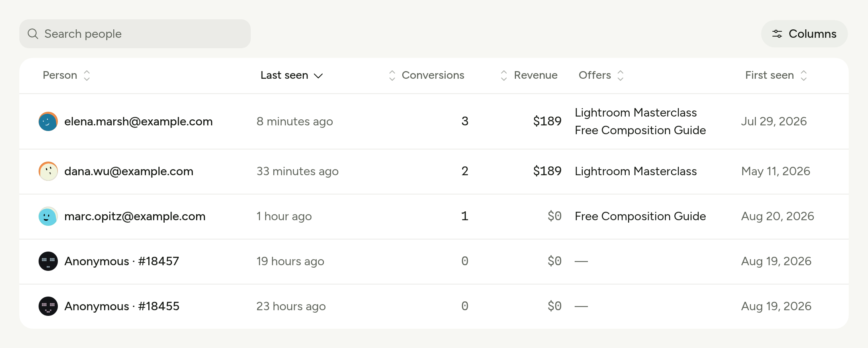Screen dimensions: 868x348
Task: Click the 'Aug 19, 2026' date for Anonymous #18457
Action: click(x=776, y=261)
